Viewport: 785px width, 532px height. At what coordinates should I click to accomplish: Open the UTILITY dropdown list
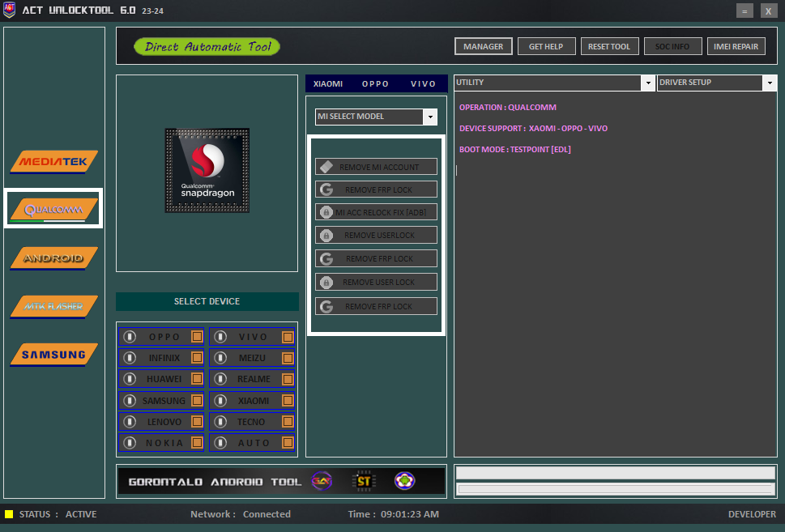(554, 83)
